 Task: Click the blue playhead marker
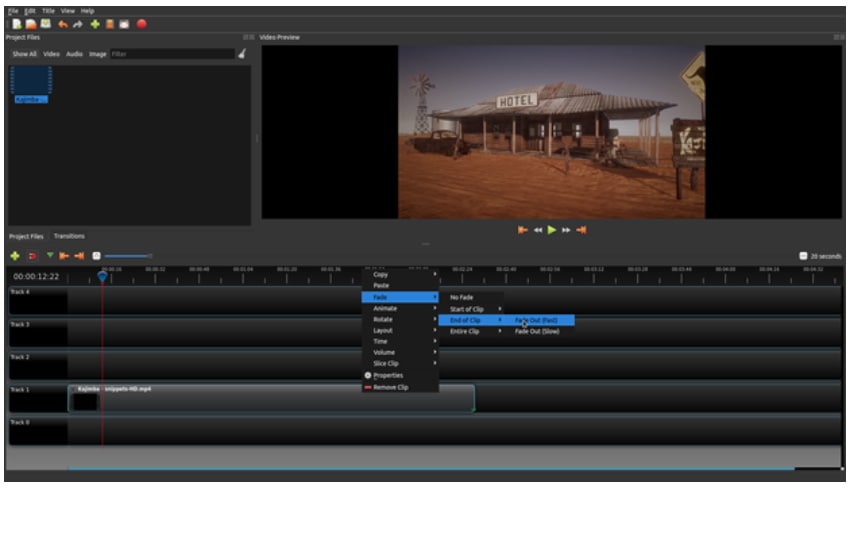102,277
